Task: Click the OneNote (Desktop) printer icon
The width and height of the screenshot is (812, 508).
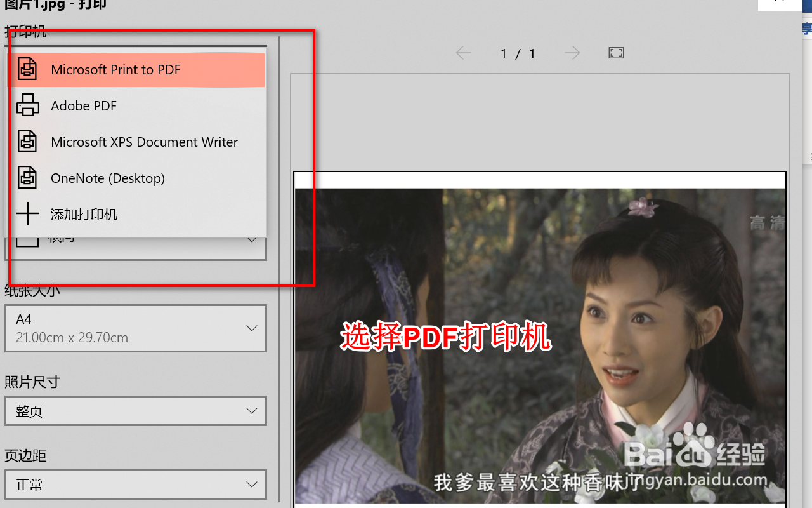Action: (x=27, y=178)
